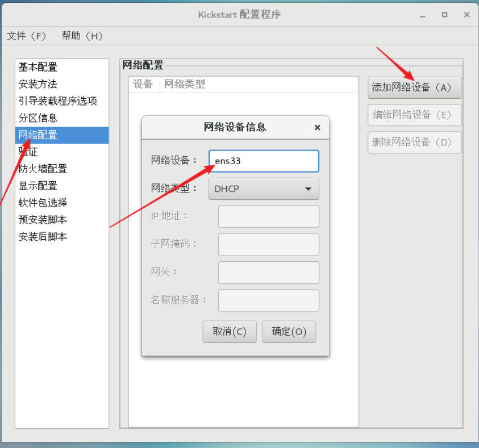Viewport: 479px width, 448px height.
Task: Click 添加网络设备 (A) button
Action: tap(414, 87)
